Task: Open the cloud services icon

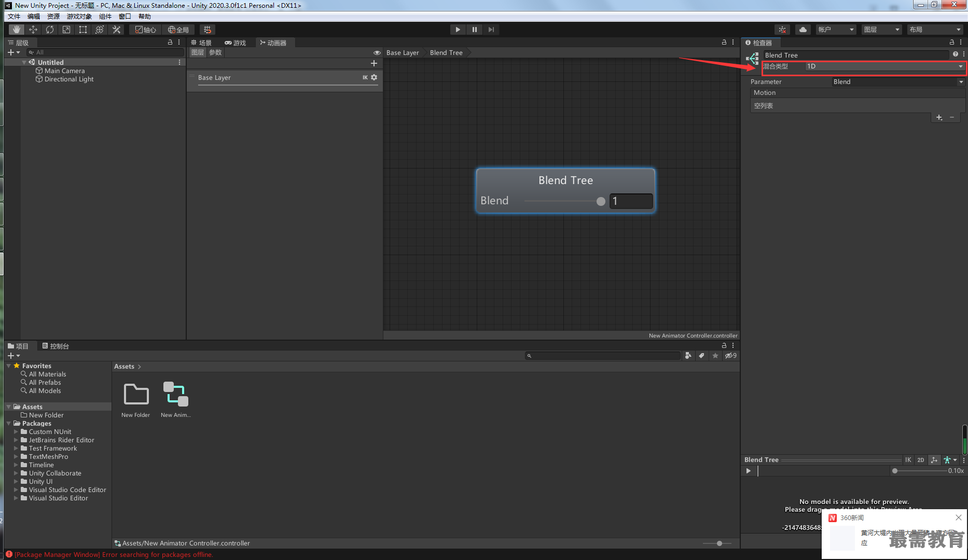Action: 803,30
